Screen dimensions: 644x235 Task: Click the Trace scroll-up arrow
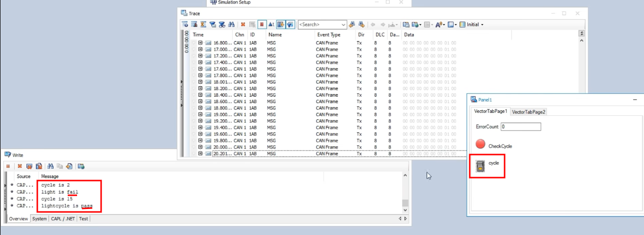(x=582, y=41)
